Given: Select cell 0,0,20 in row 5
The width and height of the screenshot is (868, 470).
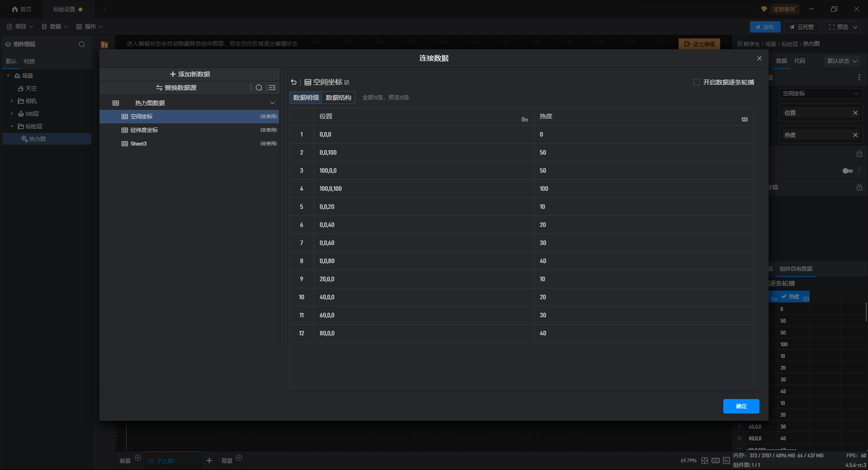Looking at the screenshot, I should click(x=424, y=207).
